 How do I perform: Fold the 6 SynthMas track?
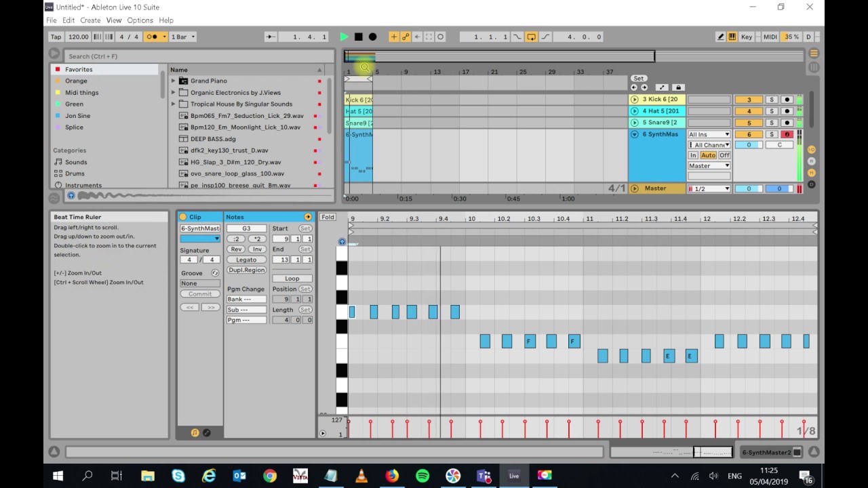[635, 134]
